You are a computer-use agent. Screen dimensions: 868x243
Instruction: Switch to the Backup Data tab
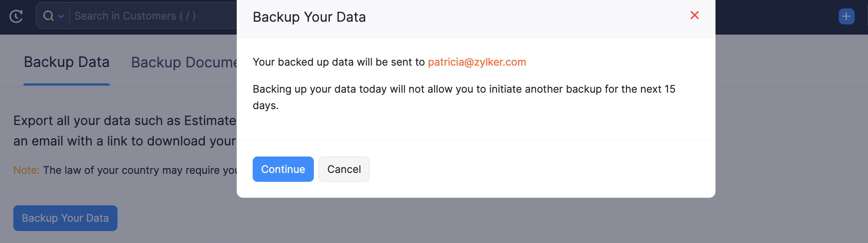(x=66, y=62)
